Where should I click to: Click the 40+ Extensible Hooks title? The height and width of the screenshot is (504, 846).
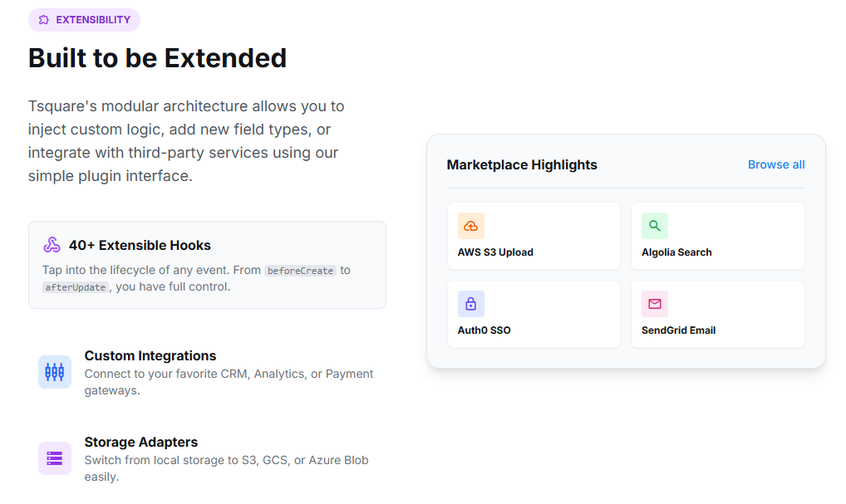click(140, 245)
